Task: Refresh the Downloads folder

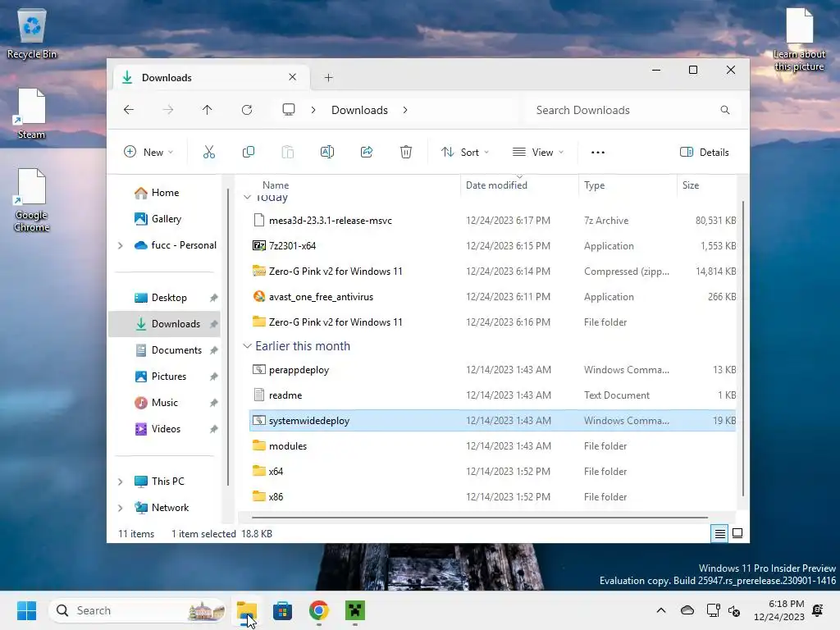Action: click(247, 110)
